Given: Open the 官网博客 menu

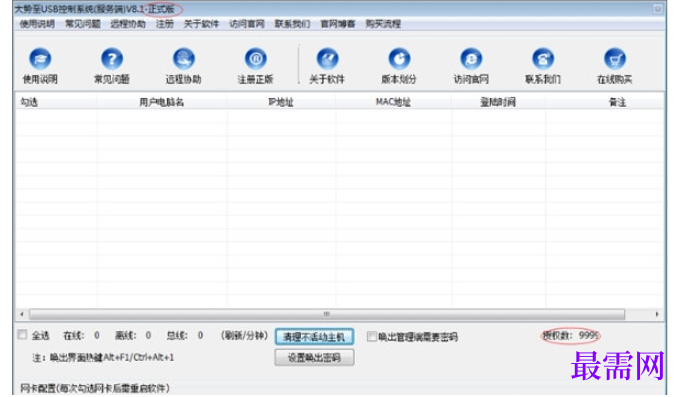Looking at the screenshot, I should 338,24.
